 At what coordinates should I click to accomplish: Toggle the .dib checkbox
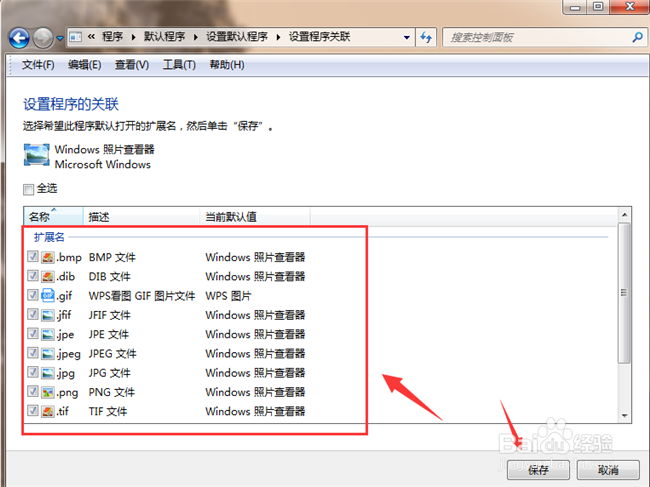(33, 276)
